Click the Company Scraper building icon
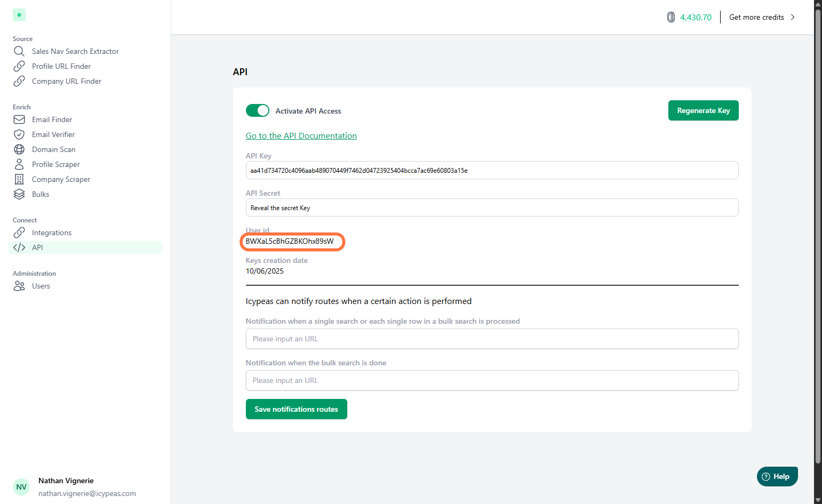Screen dimensions: 822x504 pos(19,179)
